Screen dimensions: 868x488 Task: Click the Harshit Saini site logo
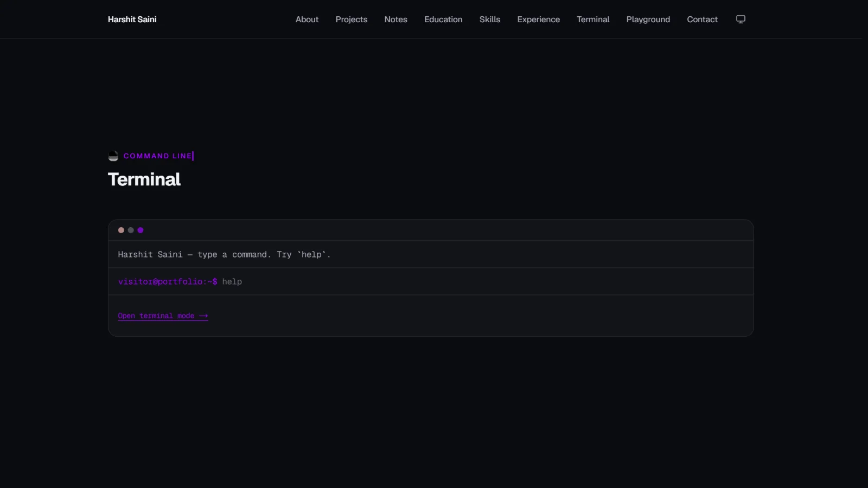(132, 20)
